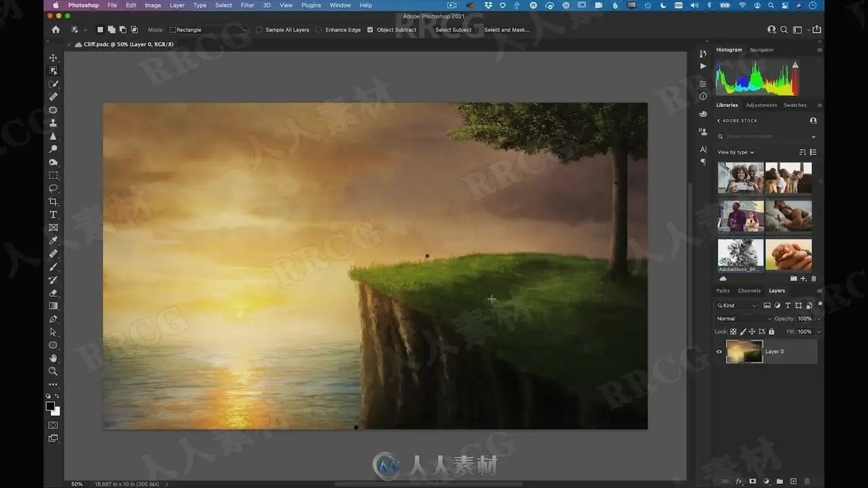Select the Gradient tool
Viewport: 868px width, 488px height.
[54, 306]
